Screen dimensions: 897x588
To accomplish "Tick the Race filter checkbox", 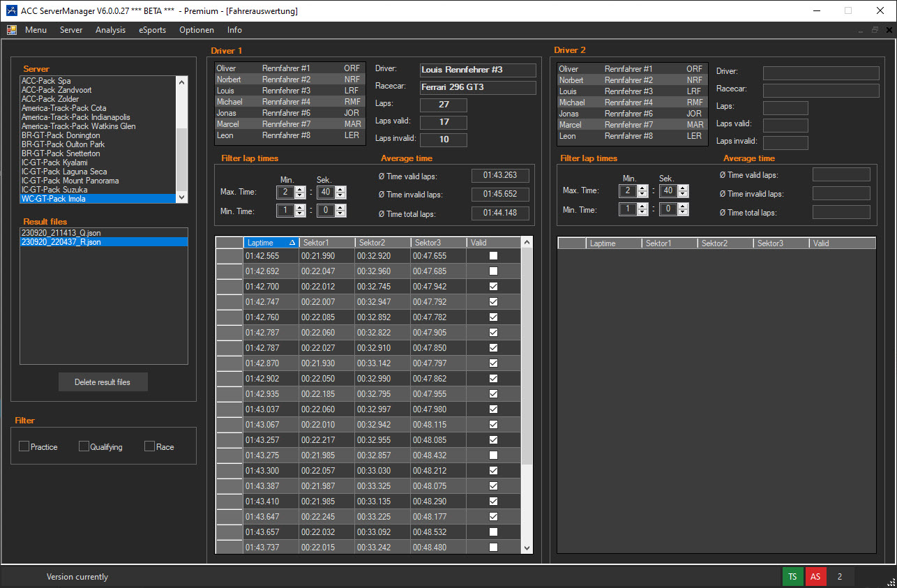I will click(149, 446).
